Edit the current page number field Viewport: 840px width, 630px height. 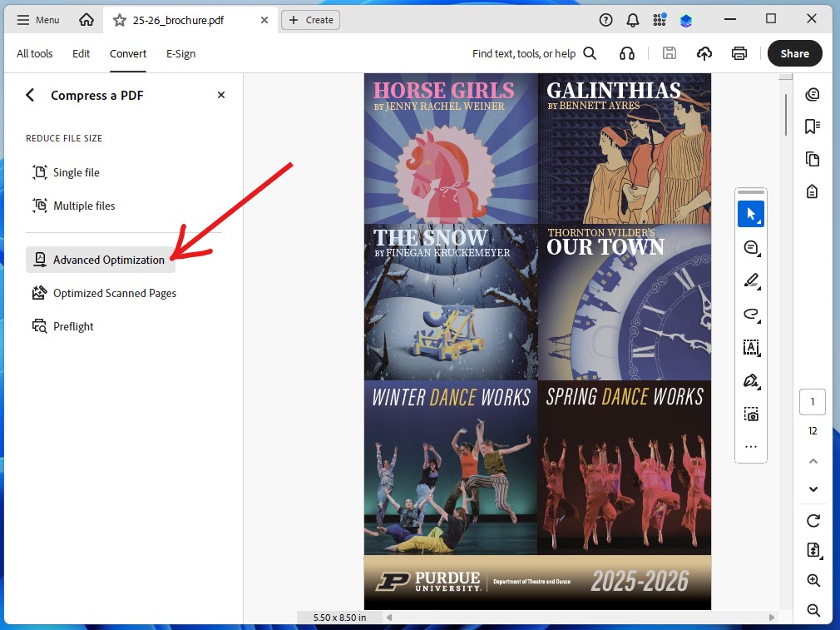point(813,401)
